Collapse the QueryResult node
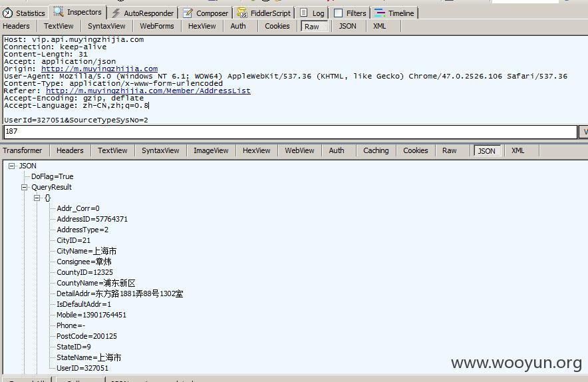The image size is (588, 382). point(25,187)
